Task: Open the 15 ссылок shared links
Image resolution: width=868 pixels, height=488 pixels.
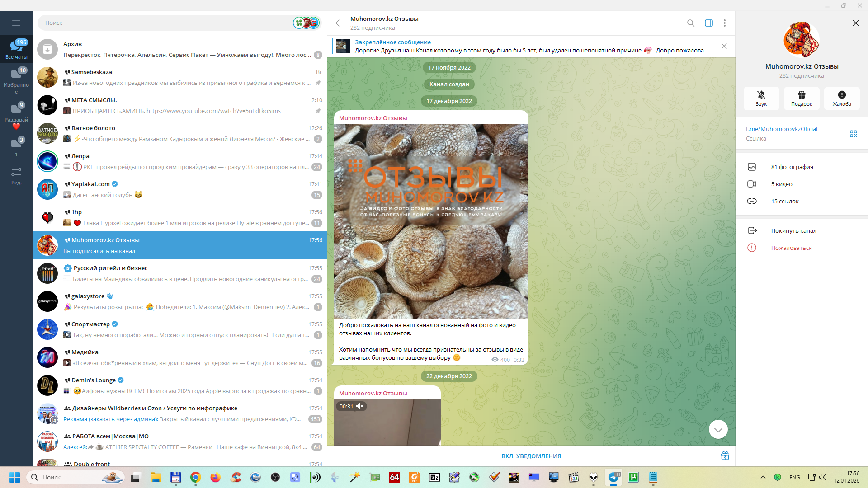Action: click(x=784, y=202)
